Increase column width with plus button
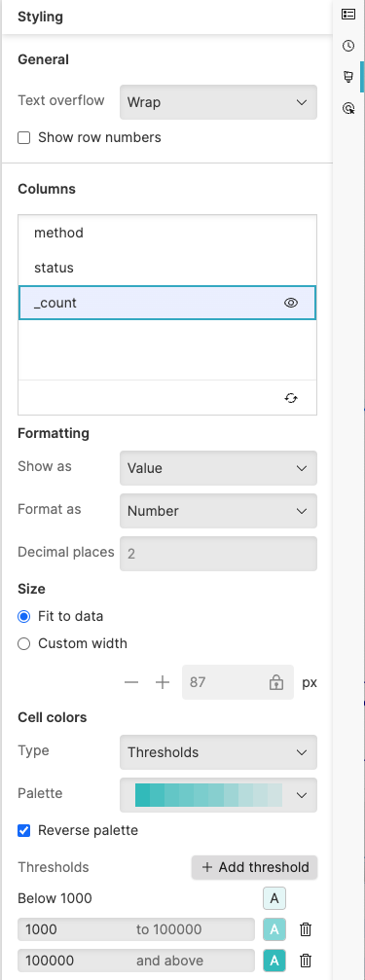Image resolution: width=365 pixels, height=980 pixels. (163, 682)
